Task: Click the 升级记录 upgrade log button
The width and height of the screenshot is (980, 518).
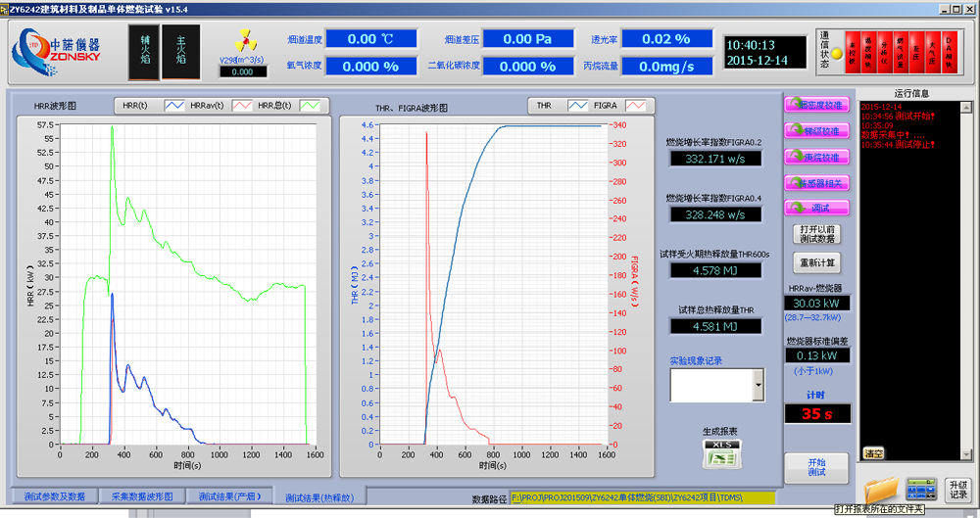Action: click(x=958, y=490)
